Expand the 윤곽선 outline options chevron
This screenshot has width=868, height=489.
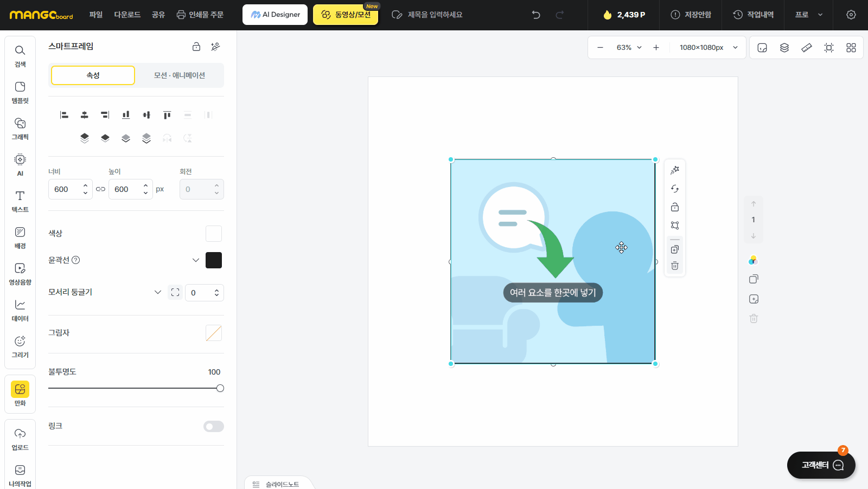[196, 260]
